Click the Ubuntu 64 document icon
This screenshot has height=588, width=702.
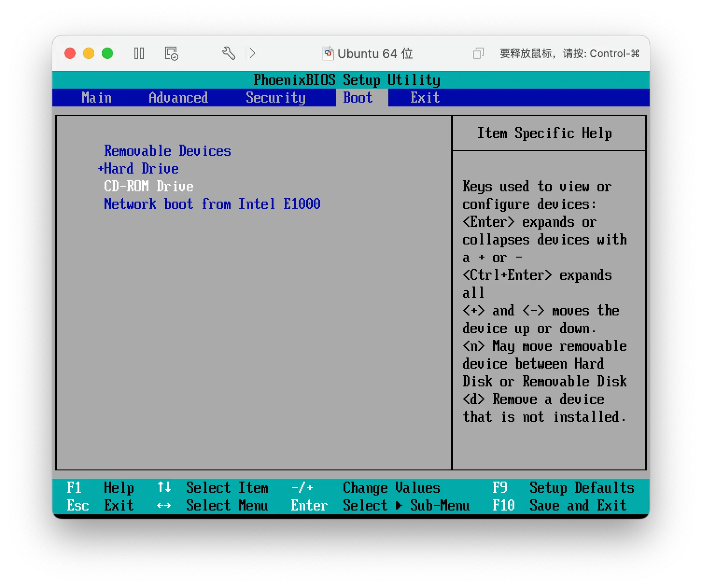pos(328,53)
